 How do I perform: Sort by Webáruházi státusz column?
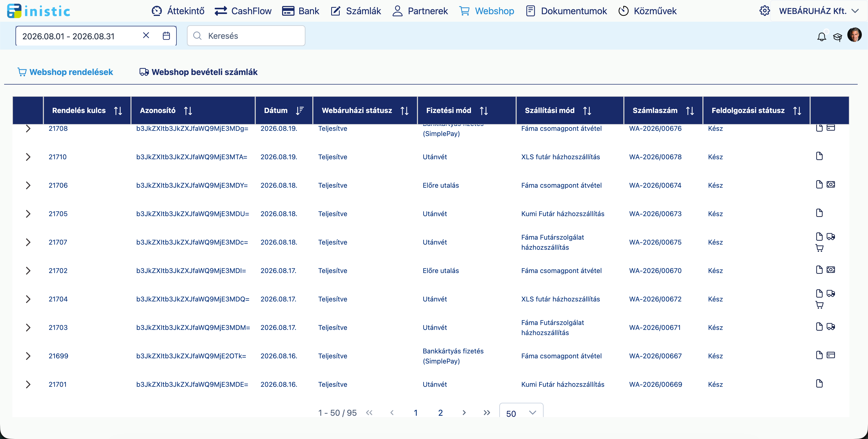click(404, 111)
